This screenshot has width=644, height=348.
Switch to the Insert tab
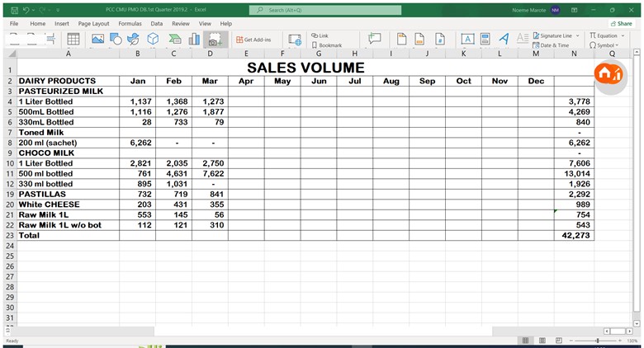coord(62,24)
